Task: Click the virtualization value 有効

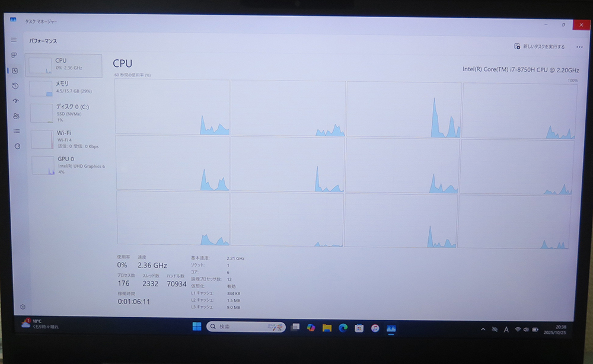Action: (231, 286)
